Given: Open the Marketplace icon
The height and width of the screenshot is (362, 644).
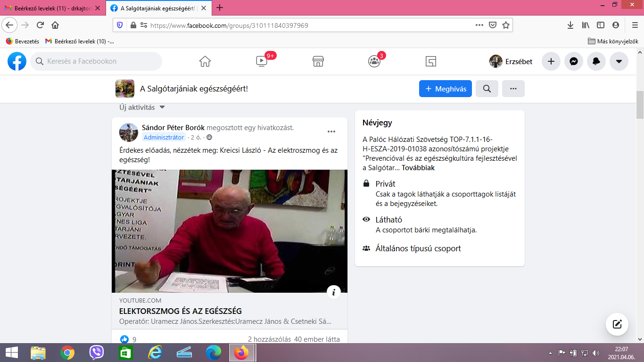Looking at the screenshot, I should pos(318,61).
